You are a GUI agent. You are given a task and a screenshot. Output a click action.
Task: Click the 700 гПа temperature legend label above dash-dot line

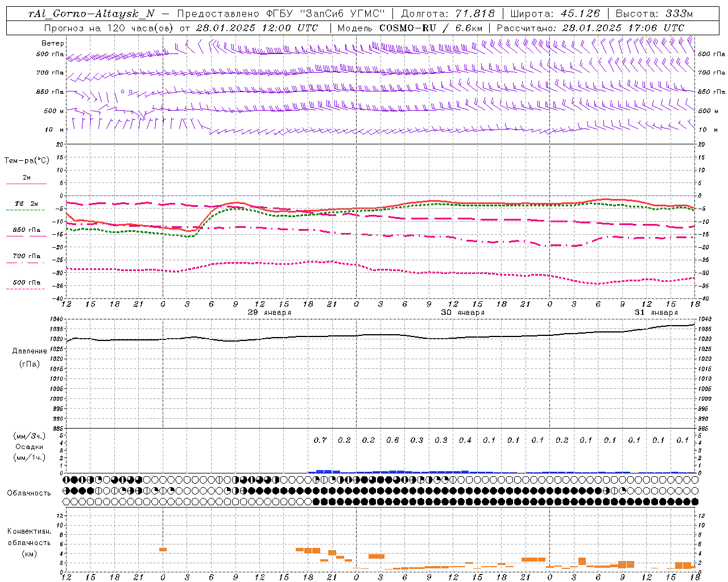click(27, 256)
